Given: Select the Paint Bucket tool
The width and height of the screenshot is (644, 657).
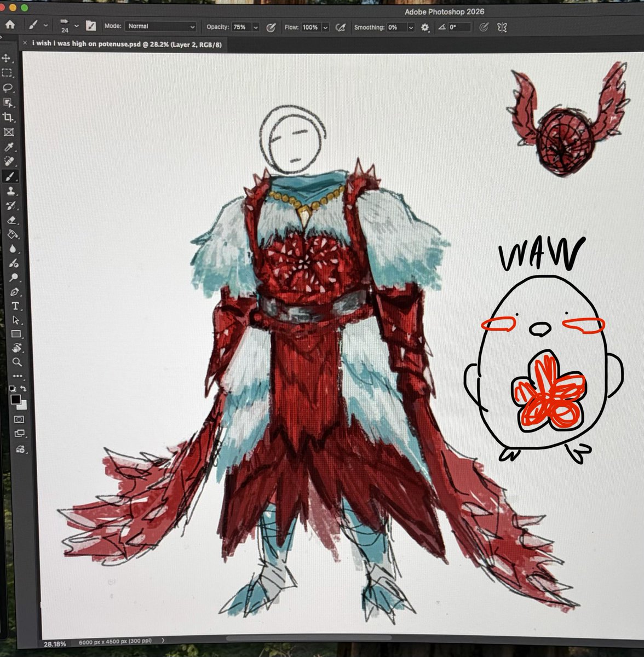Looking at the screenshot, I should click(12, 234).
